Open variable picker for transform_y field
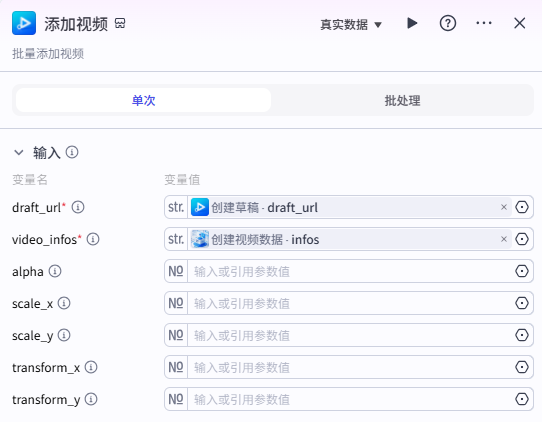The image size is (542, 422). 522,399
